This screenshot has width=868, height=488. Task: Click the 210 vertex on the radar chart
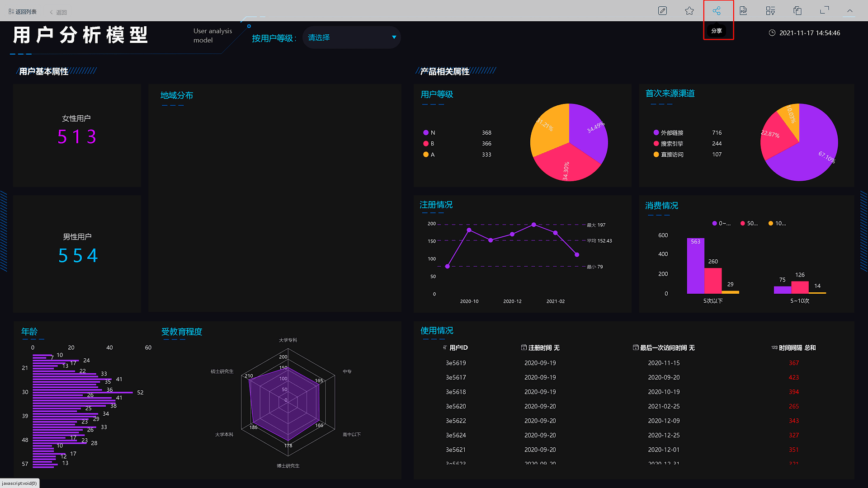click(x=249, y=381)
